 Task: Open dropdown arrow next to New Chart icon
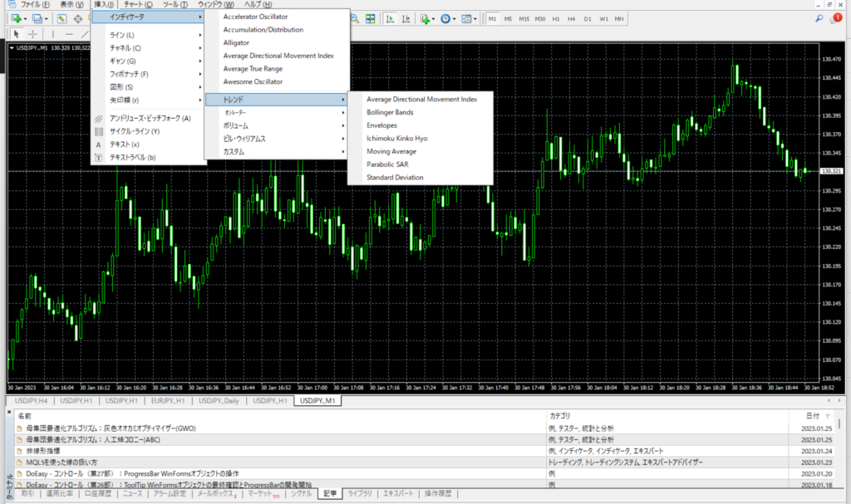pyautogui.click(x=25, y=19)
